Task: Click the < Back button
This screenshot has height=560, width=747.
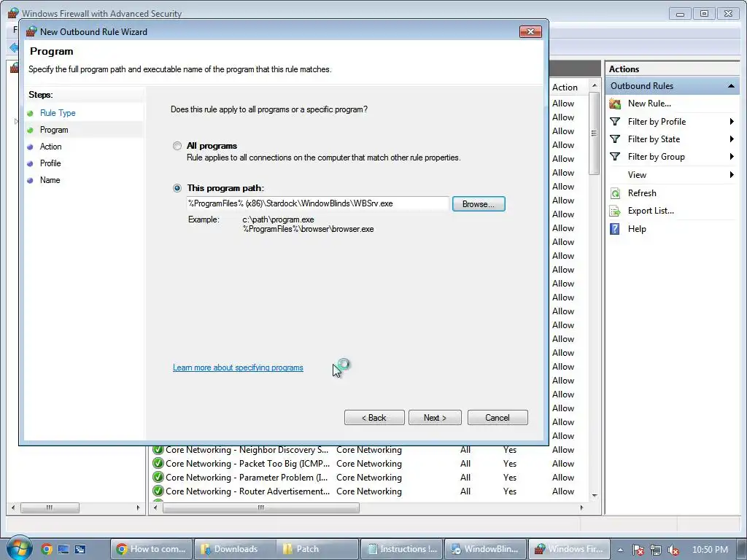Action: (x=374, y=418)
